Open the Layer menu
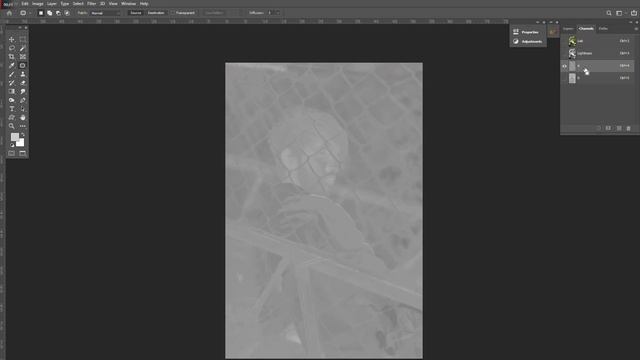This screenshot has height=360, width=640. coord(52,4)
